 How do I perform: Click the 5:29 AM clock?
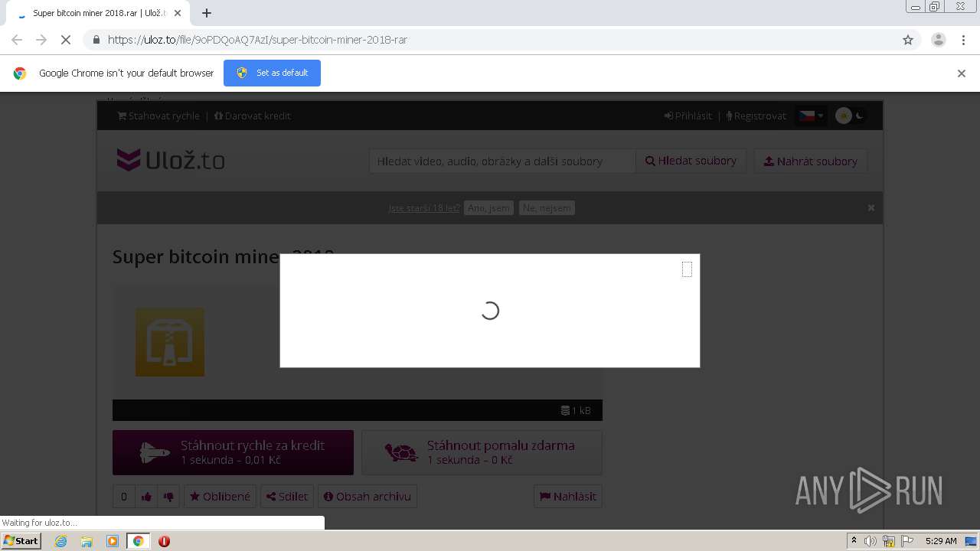(x=941, y=541)
